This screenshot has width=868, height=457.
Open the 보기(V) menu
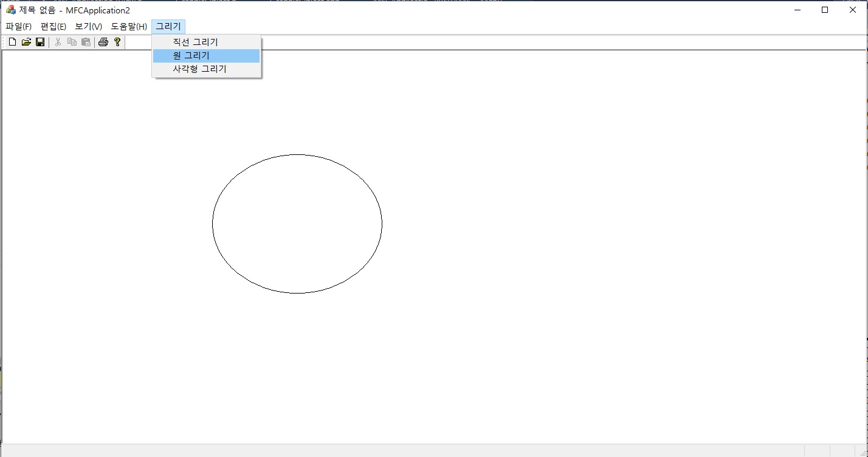coord(88,27)
